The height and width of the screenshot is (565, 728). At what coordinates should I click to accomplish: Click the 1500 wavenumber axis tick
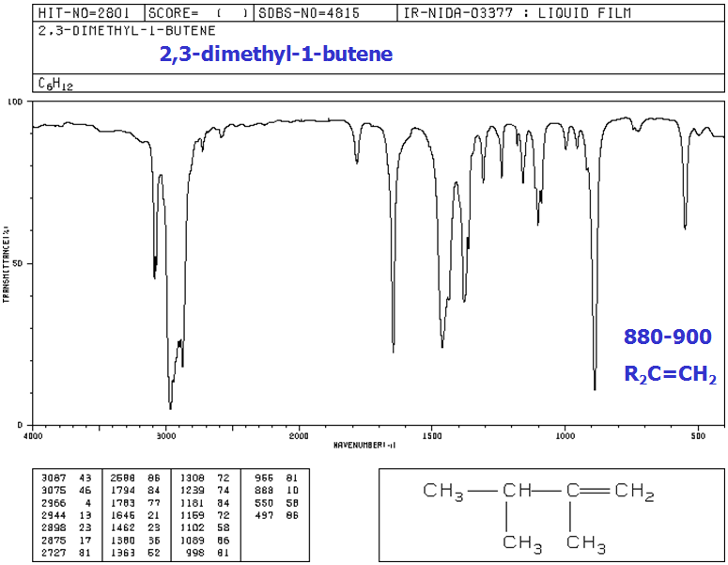[432, 435]
